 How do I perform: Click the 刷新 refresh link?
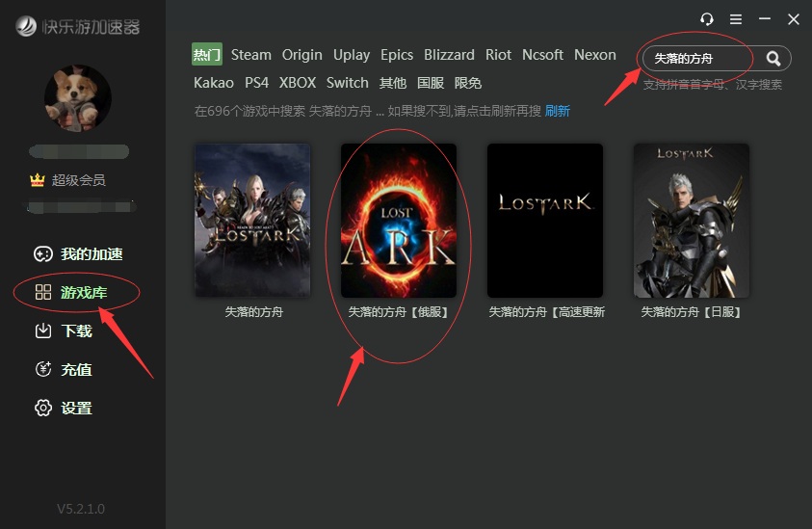pos(557,111)
